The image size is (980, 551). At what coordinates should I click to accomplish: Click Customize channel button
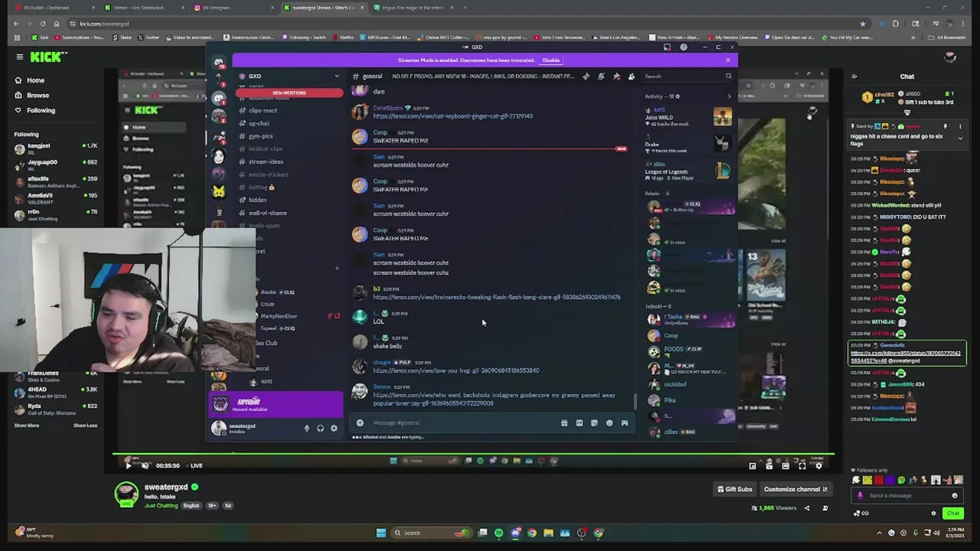pyautogui.click(x=795, y=489)
